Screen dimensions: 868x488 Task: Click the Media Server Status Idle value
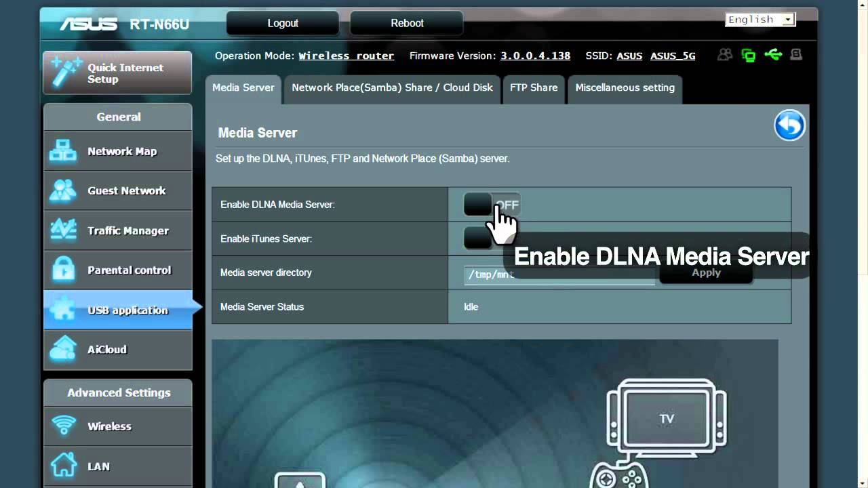tap(471, 307)
